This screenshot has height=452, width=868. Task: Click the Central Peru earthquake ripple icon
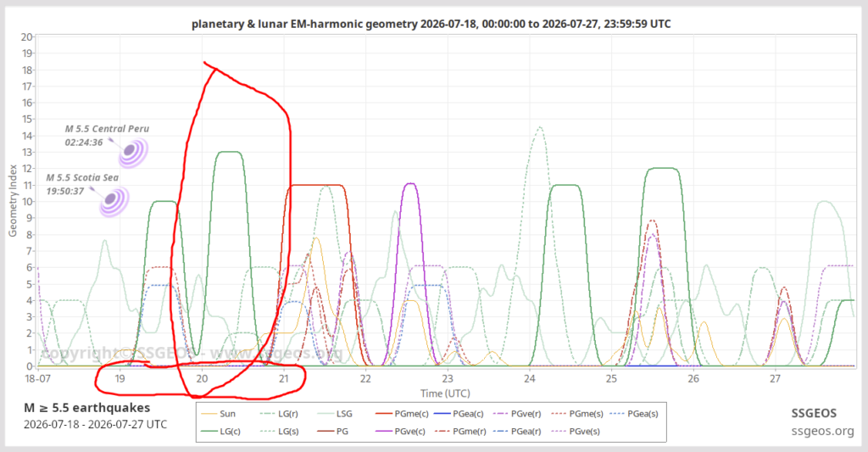point(133,153)
